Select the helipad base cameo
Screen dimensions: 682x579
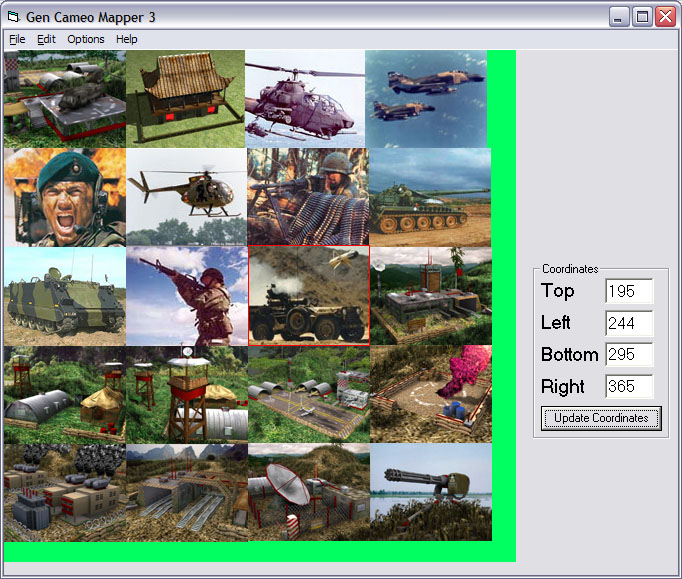pos(65,99)
